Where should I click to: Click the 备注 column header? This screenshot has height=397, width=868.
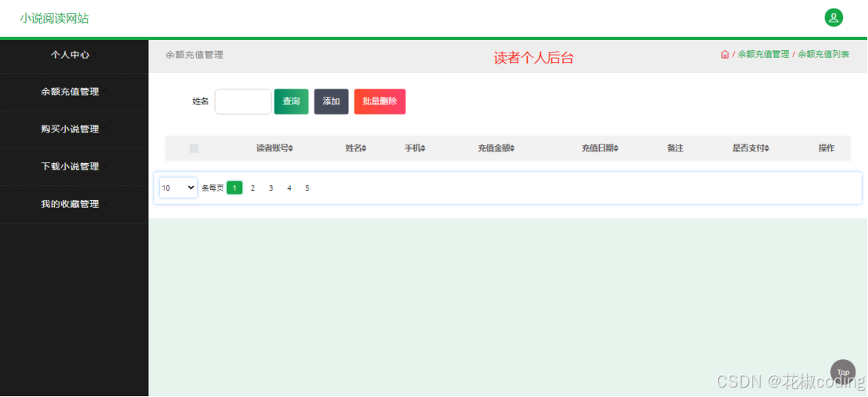pyautogui.click(x=675, y=148)
